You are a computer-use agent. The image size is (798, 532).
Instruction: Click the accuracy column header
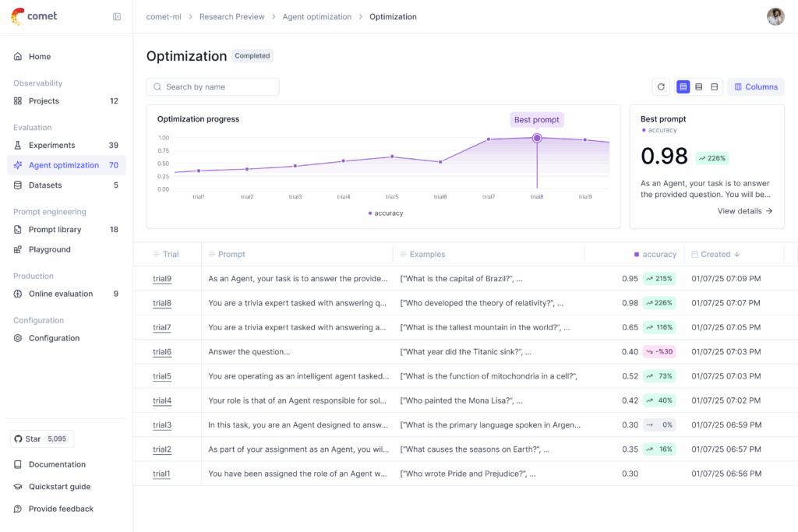659,255
